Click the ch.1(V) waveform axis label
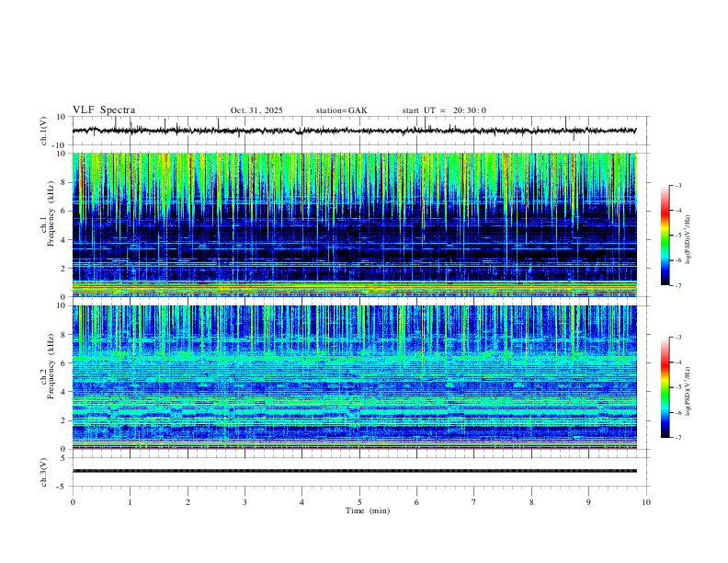This screenshot has height=563, width=728. click(x=44, y=131)
